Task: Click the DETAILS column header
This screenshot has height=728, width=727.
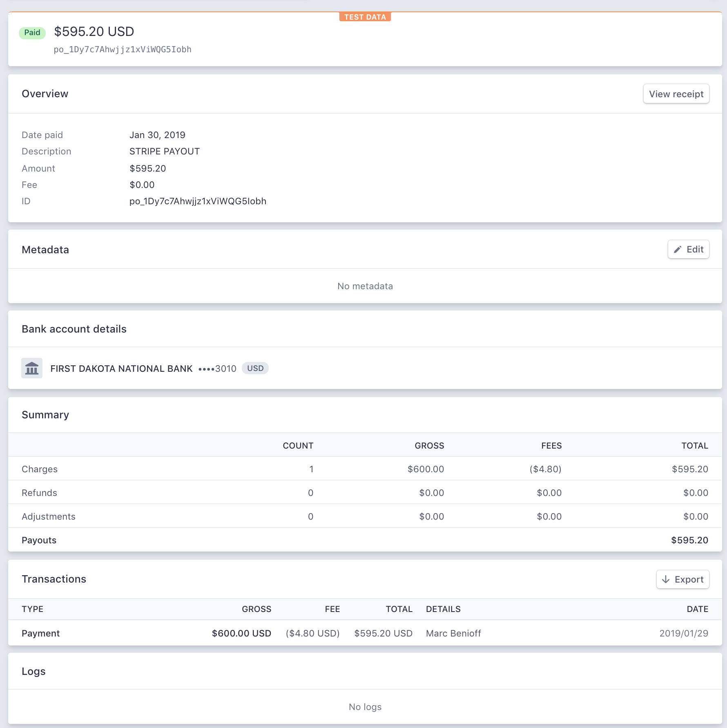Action: click(443, 609)
